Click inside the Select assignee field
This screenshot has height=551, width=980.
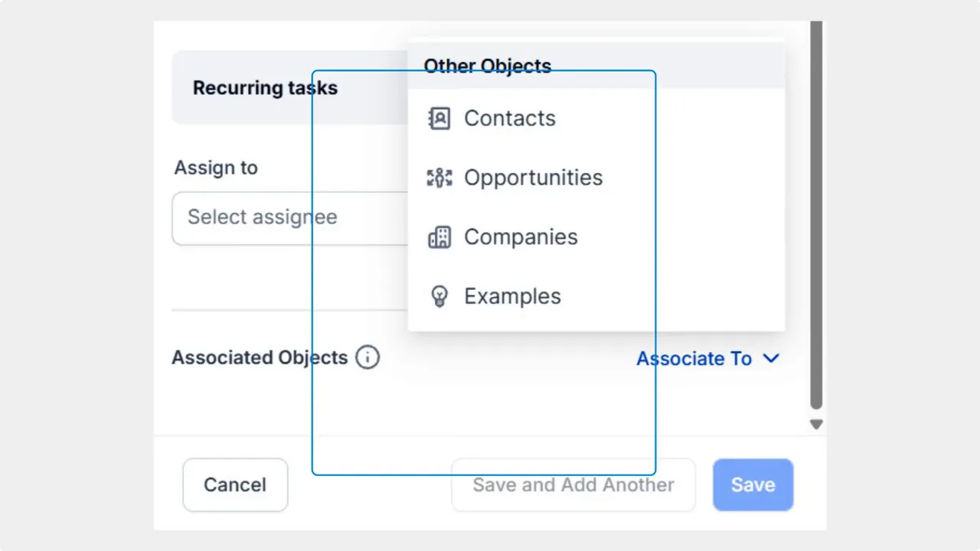[x=263, y=218]
